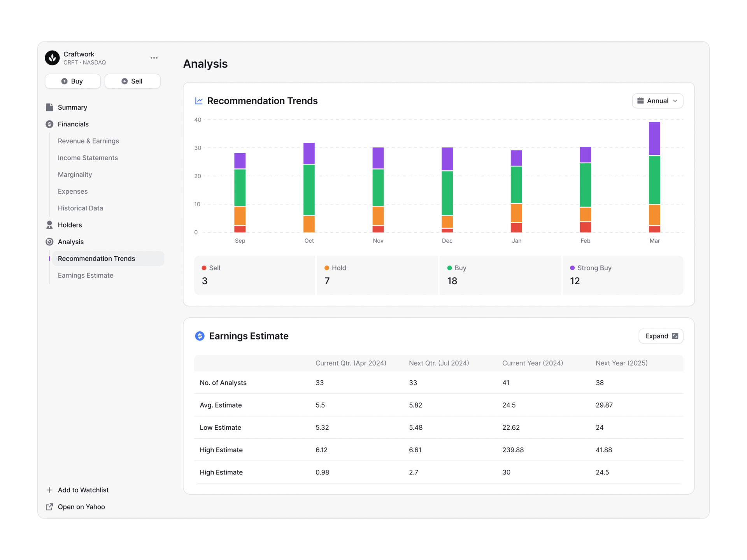Click the Financials sidebar icon
This screenshot has height=560, width=747.
coord(49,124)
